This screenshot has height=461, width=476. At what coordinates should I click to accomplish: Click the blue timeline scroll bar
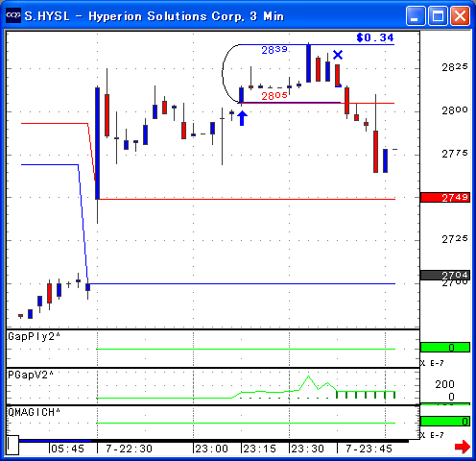pos(55,441)
